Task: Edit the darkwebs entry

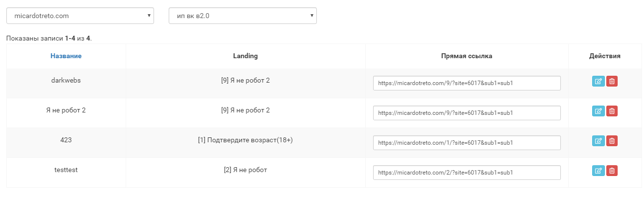Action: [598, 82]
